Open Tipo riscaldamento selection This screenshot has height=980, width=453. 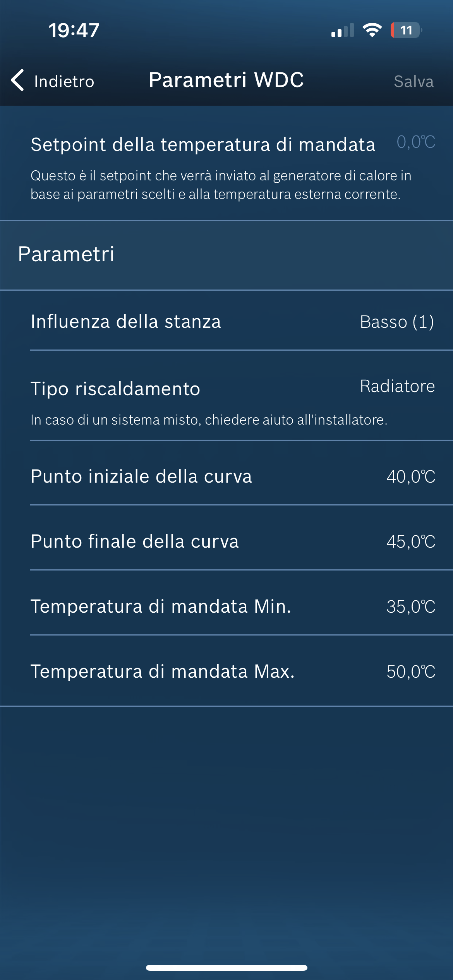(x=115, y=389)
